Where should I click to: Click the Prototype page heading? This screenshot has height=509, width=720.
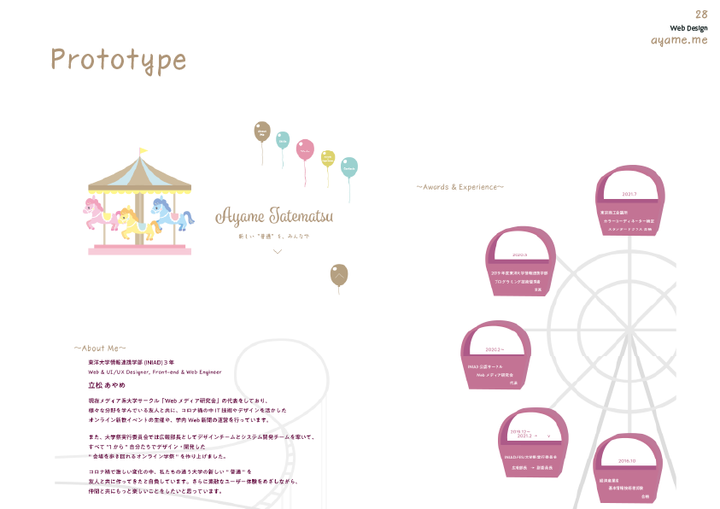[118, 61]
